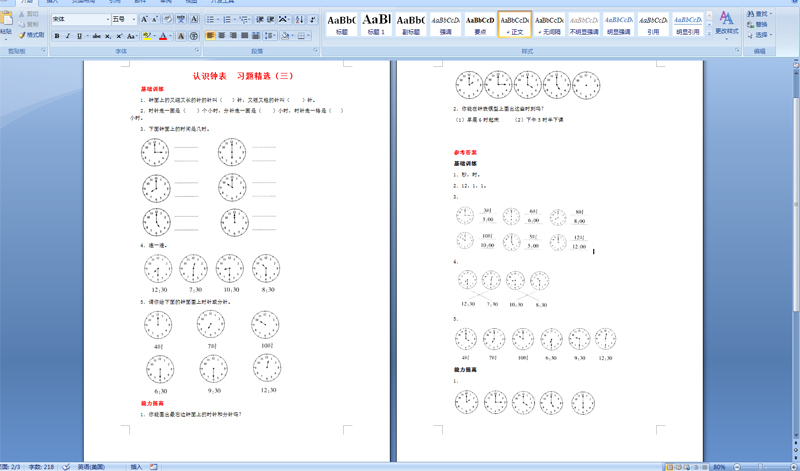Click the red document title 认识钟表 习题精选（三）
Screen dimensions: 800x471
pos(243,76)
